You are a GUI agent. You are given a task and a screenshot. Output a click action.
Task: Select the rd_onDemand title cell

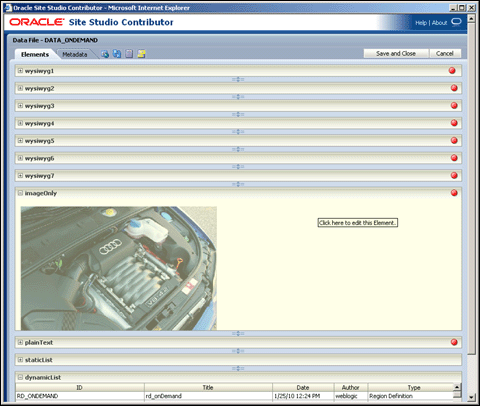tap(208, 396)
